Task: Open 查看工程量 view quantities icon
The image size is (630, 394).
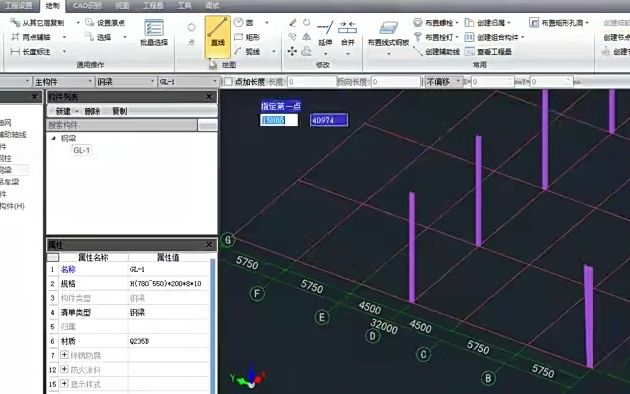Action: 469,51
